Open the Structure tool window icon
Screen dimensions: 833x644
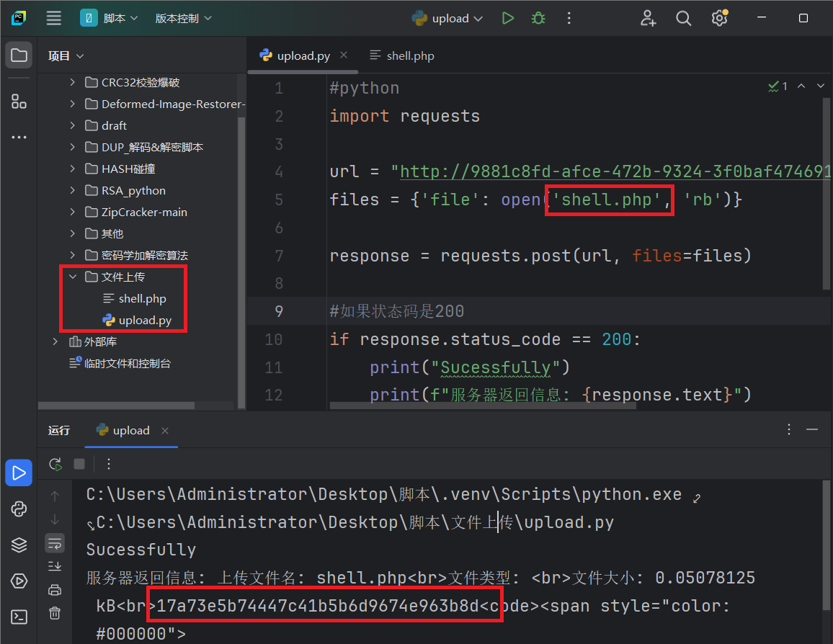click(x=19, y=102)
